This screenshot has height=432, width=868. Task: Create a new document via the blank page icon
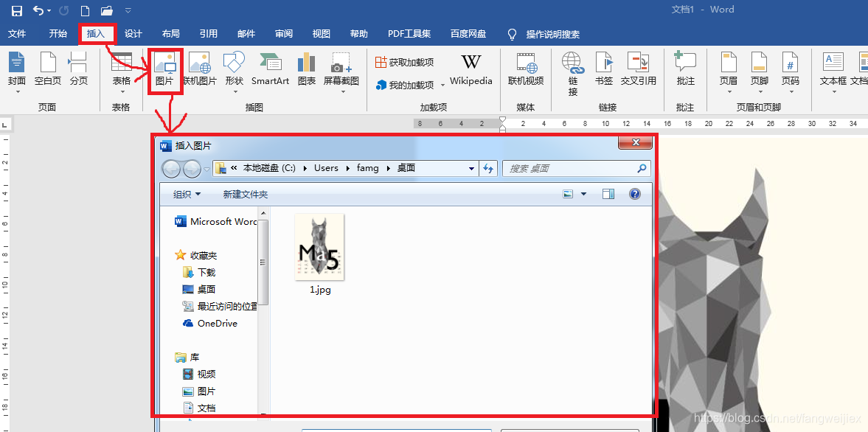pyautogui.click(x=85, y=10)
